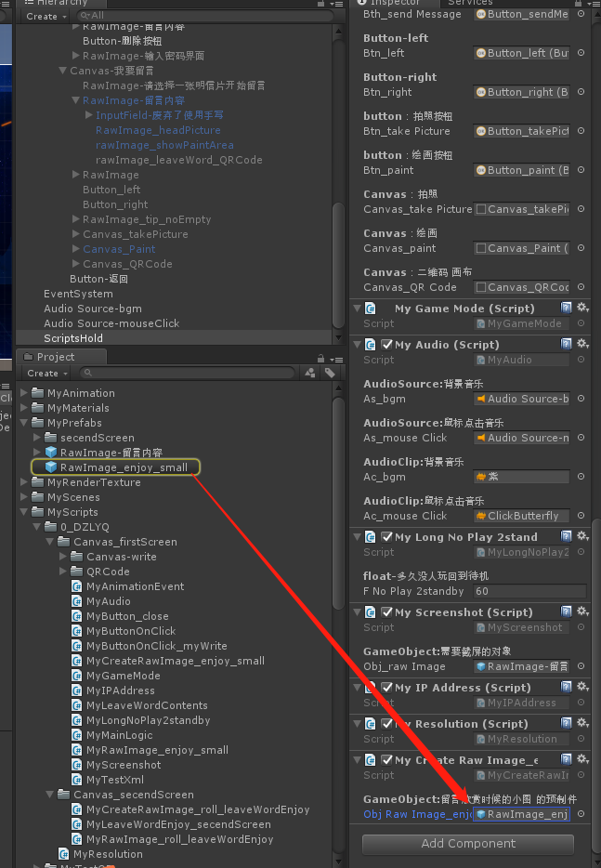Select Canvas_Paint in Hierarchy
Viewport: 601px width, 868px height.
click(x=119, y=249)
